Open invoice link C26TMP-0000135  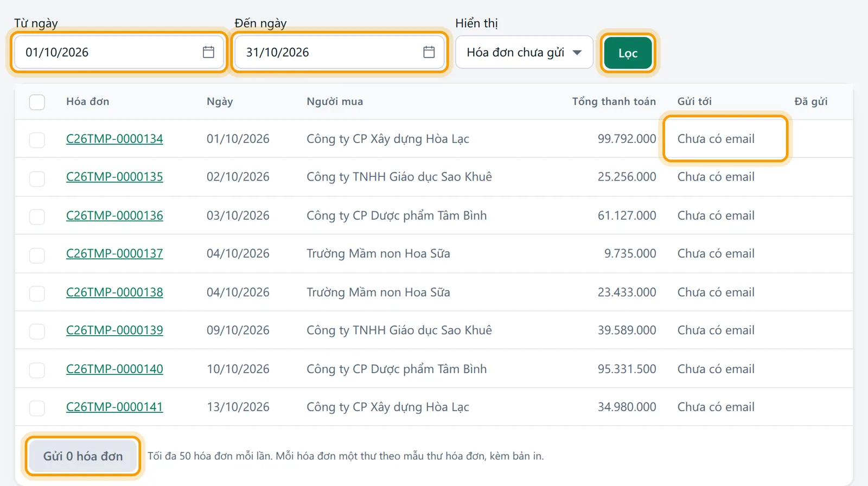(x=114, y=177)
